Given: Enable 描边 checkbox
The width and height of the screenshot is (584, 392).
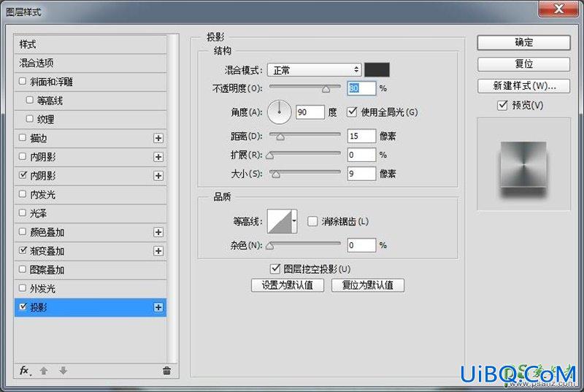Looking at the screenshot, I should coord(23,138).
